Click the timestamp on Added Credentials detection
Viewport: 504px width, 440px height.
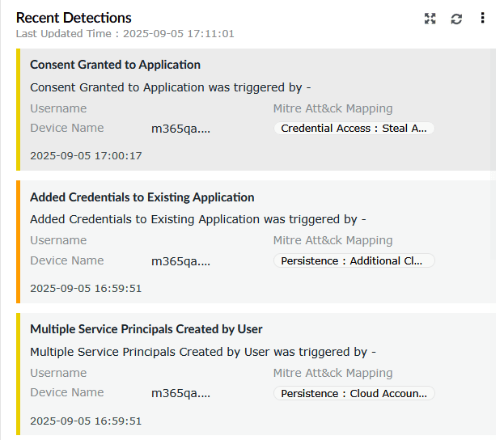[x=86, y=288]
